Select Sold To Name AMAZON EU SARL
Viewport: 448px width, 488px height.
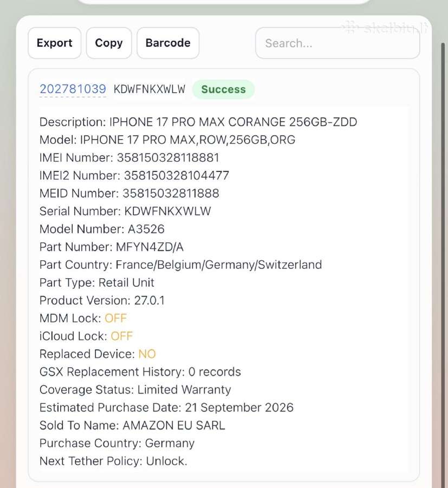[x=132, y=426]
